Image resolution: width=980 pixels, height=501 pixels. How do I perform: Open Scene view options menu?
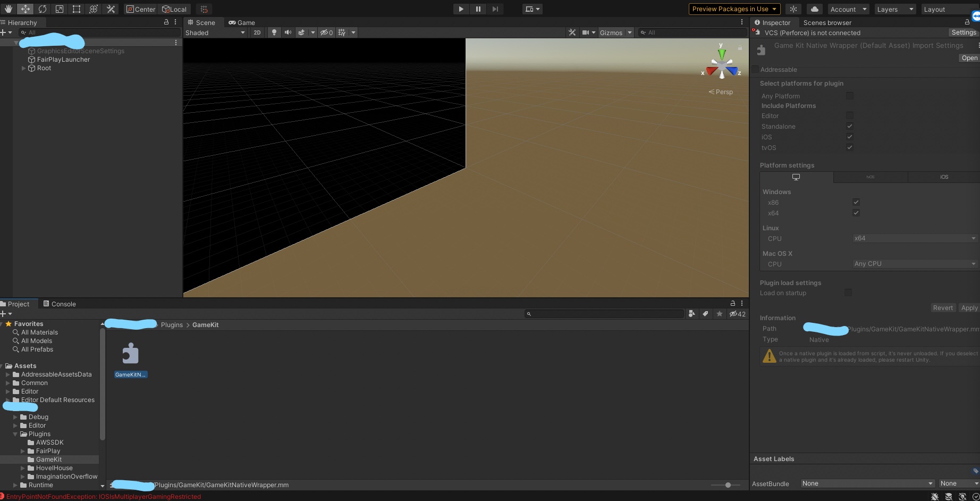point(742,22)
